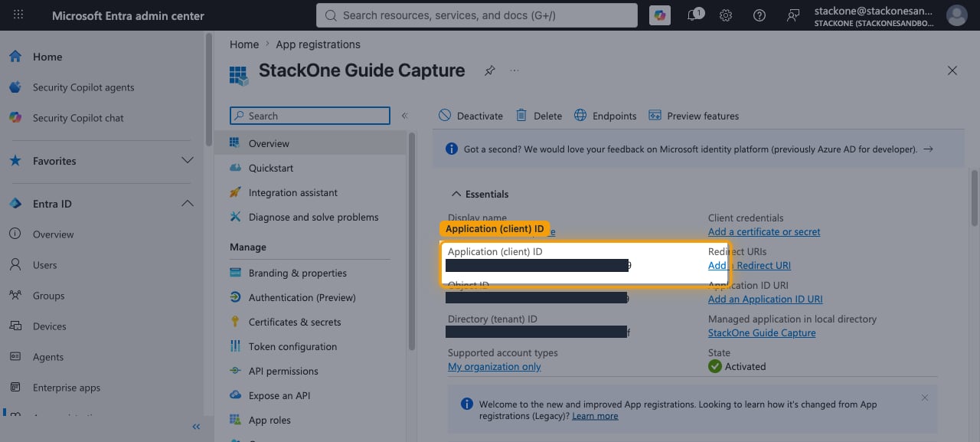Open the feedback icon in top bar
The width and height of the screenshot is (980, 442).
[x=793, y=15]
